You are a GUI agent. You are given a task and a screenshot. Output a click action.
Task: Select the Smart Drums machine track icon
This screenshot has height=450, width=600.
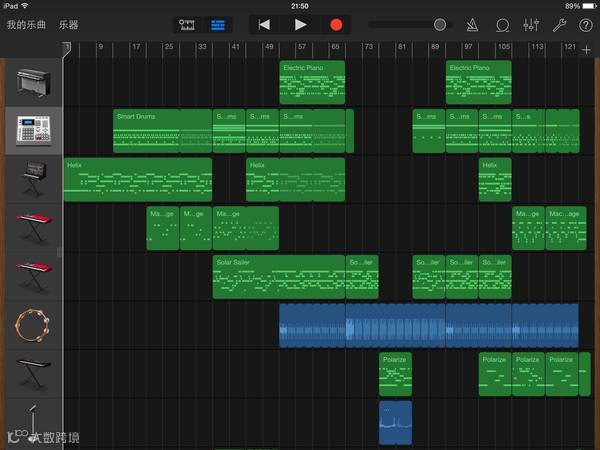point(34,131)
